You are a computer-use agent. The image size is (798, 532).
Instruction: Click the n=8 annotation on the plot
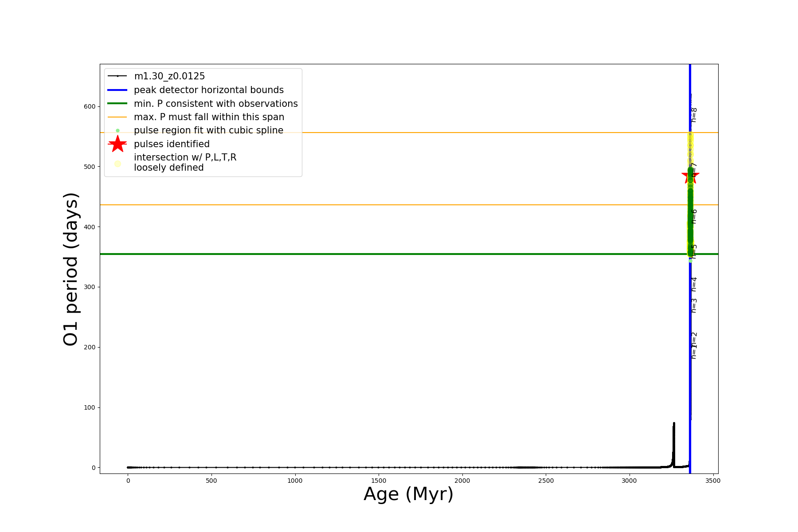694,115
